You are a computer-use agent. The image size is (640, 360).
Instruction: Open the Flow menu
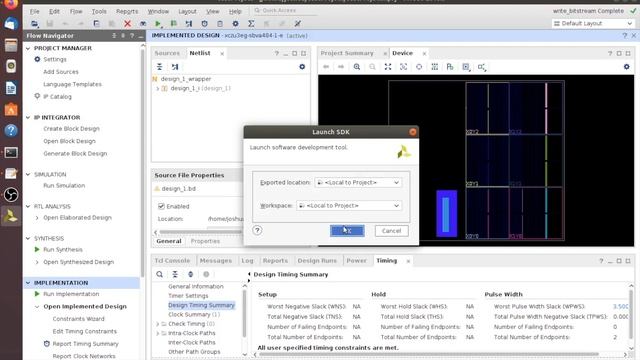pos(76,11)
